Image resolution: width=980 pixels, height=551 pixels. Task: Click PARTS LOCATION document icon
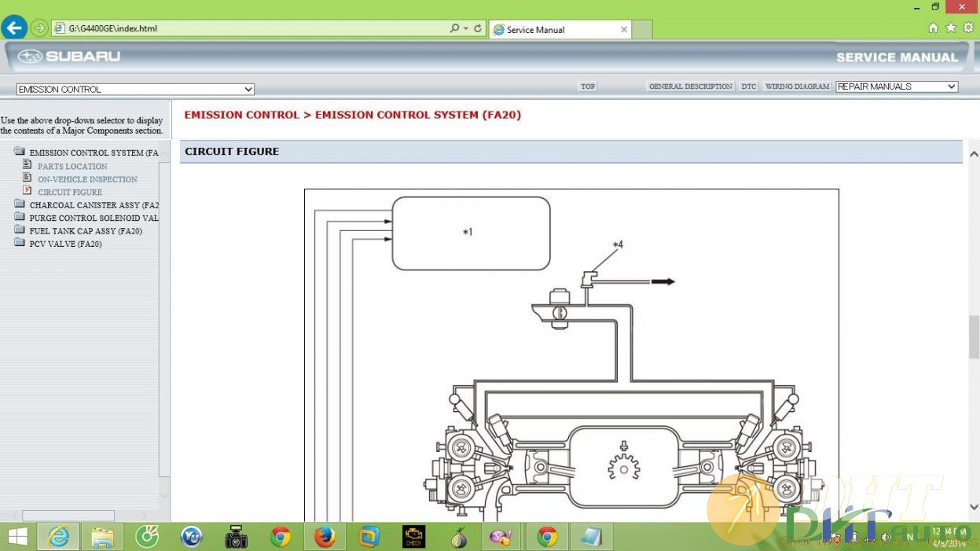[x=28, y=165]
